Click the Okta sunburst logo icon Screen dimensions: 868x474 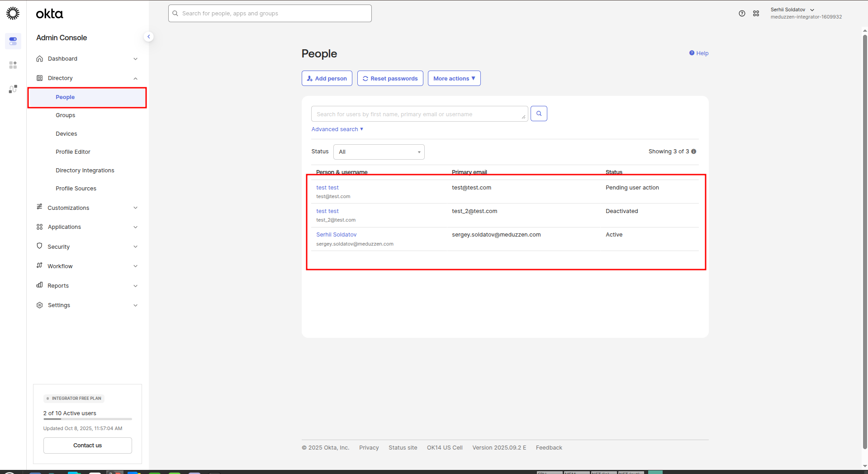tap(13, 13)
